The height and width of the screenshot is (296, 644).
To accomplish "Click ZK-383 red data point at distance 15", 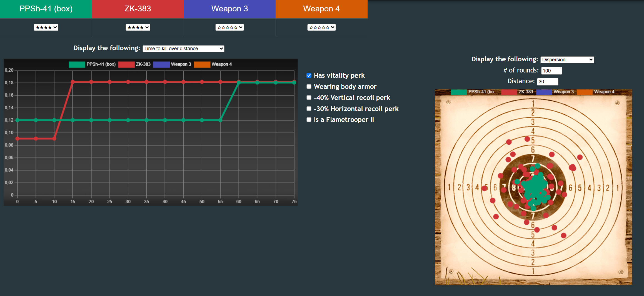I will (x=73, y=82).
